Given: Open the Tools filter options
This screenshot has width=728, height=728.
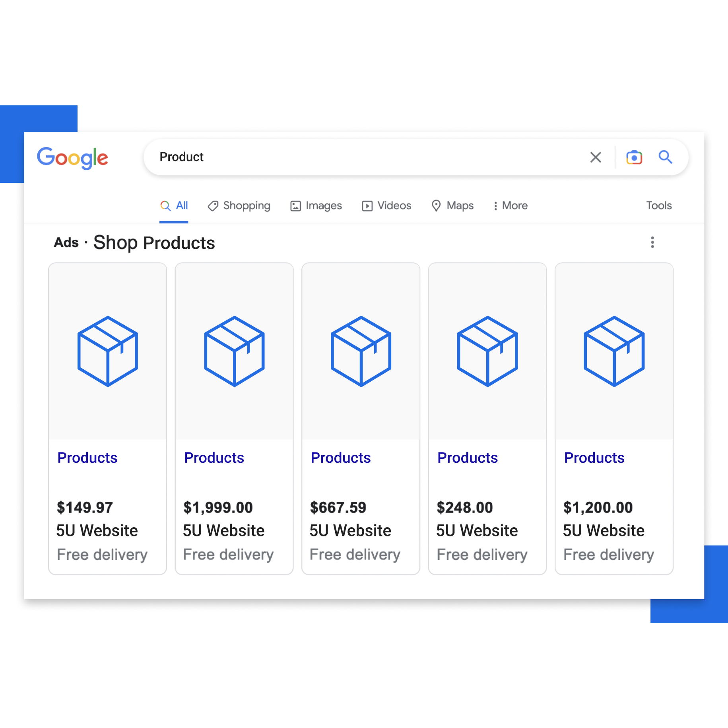Looking at the screenshot, I should (x=659, y=206).
